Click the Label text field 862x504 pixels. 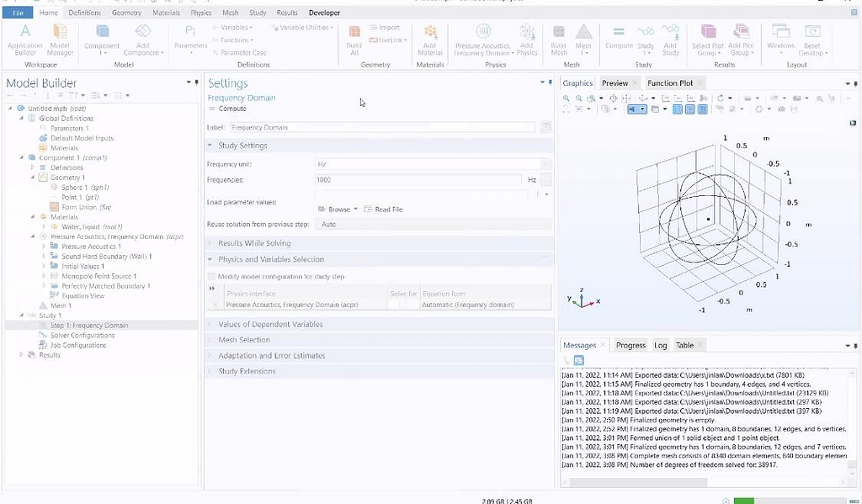(x=383, y=128)
